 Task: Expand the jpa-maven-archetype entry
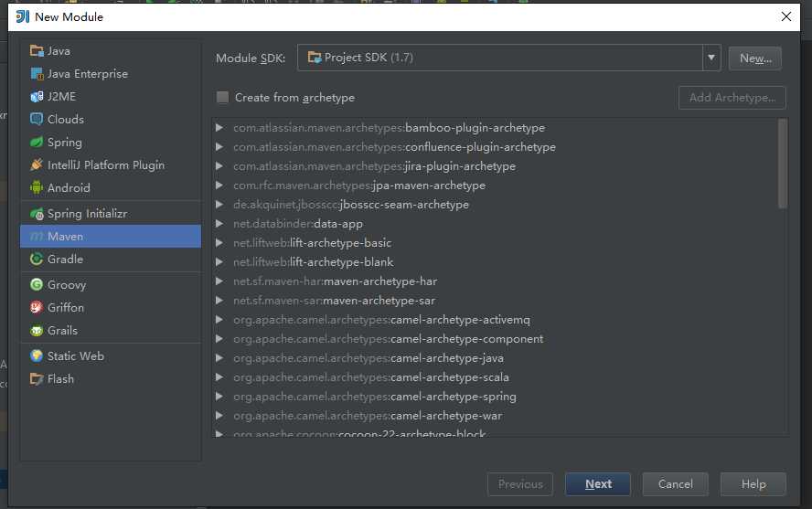pos(219,186)
